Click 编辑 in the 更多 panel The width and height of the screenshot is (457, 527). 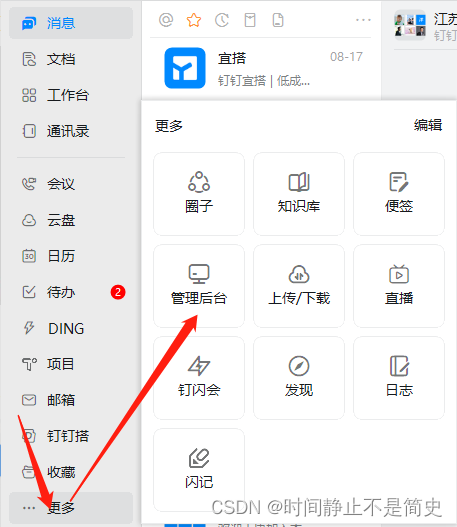(428, 125)
